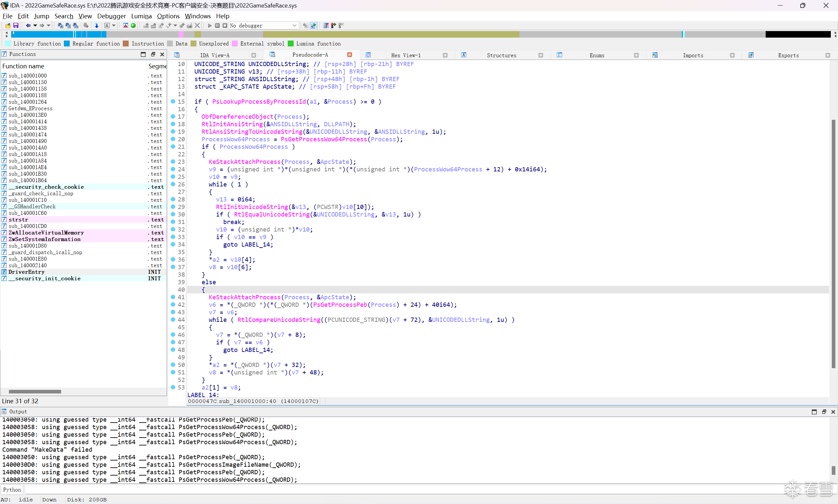
Task: Click the Save database icon
Action: pyautogui.click(x=16, y=26)
